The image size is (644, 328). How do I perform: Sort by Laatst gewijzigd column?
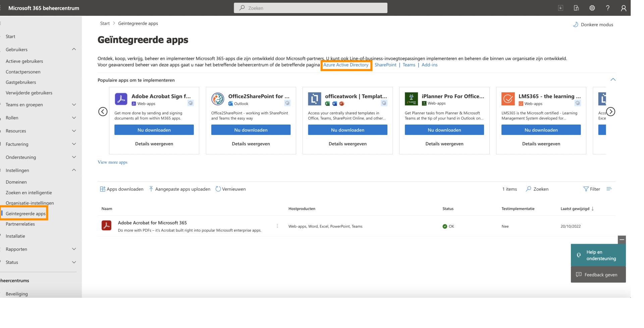click(577, 208)
